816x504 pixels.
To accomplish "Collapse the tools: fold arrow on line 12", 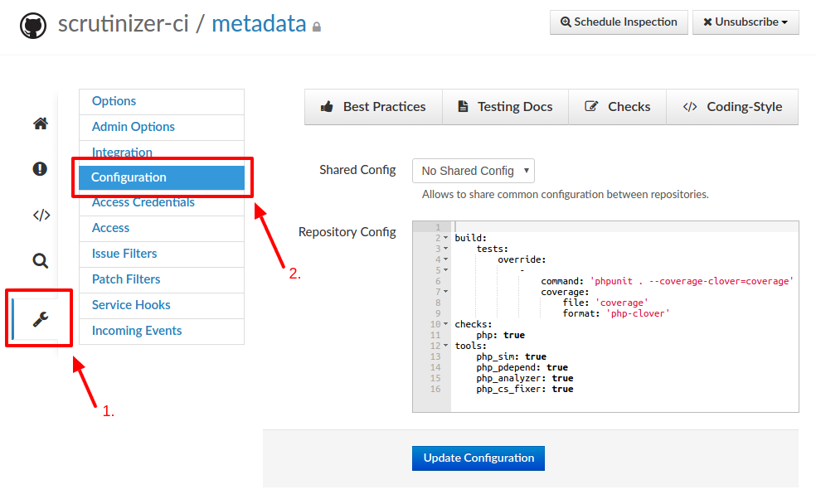I will [445, 346].
